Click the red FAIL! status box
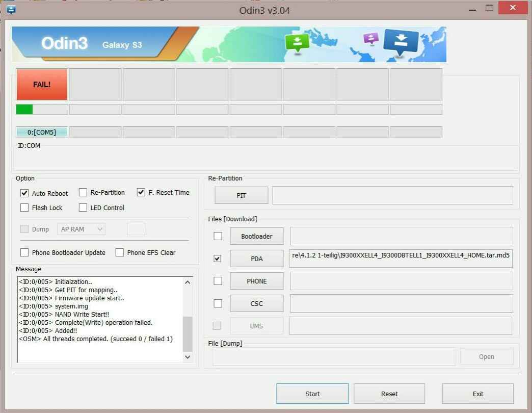This screenshot has height=413, width=532. click(x=42, y=85)
